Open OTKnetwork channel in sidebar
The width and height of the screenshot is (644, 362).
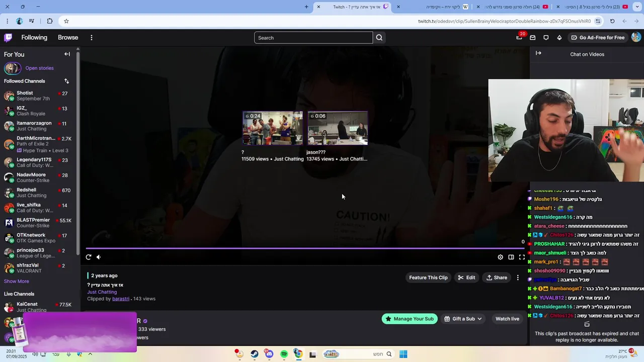(x=38, y=238)
